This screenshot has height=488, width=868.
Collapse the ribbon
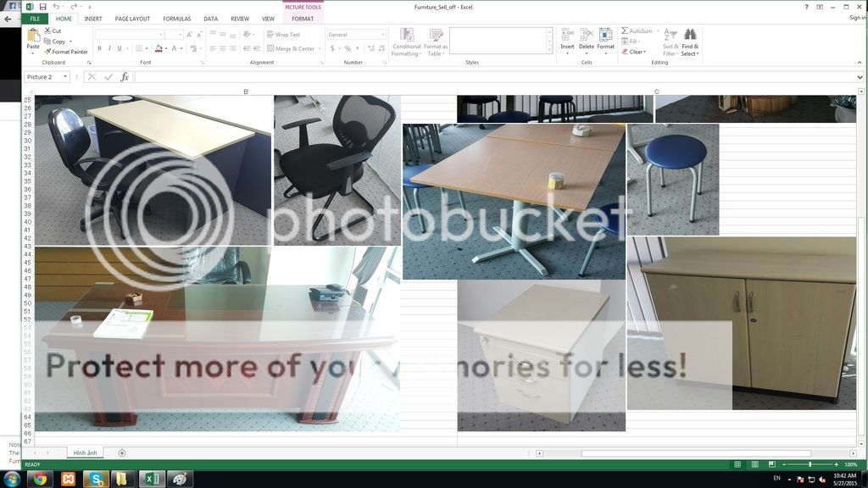(860, 63)
